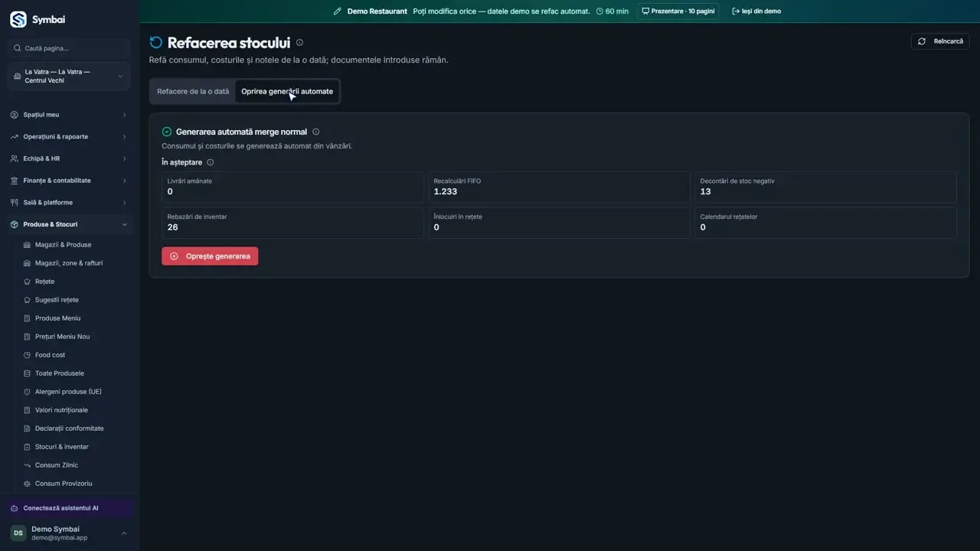This screenshot has height=551, width=980.
Task: Expand the Spațiul meu section
Action: [69, 115]
